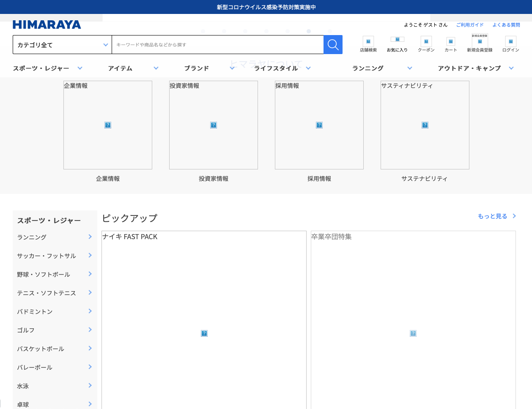This screenshot has height=409, width=532.
Task: Select the highlighted carousel indicator dot
Action: [309, 31]
